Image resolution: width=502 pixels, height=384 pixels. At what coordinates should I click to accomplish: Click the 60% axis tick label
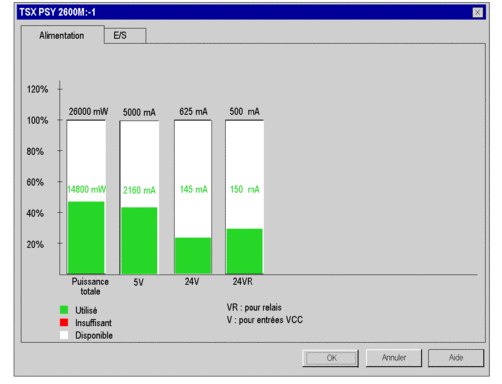click(35, 182)
